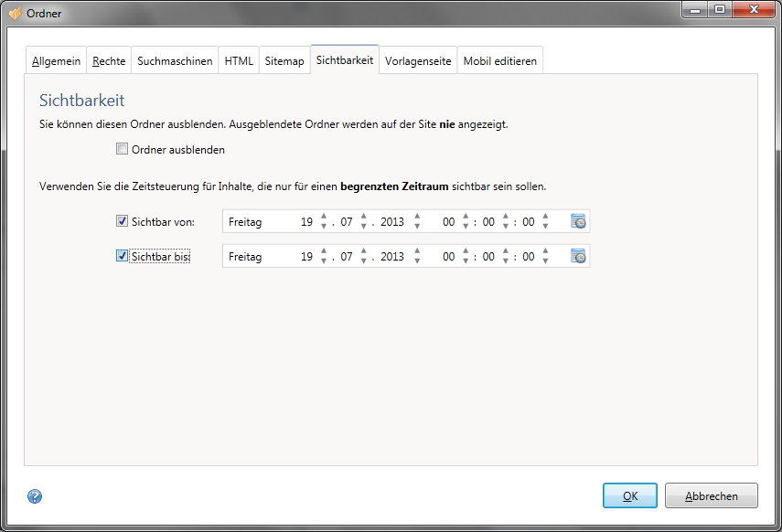Uncheck the Sichtbar von checkbox
Viewport: 782px width, 532px height.
(x=122, y=221)
